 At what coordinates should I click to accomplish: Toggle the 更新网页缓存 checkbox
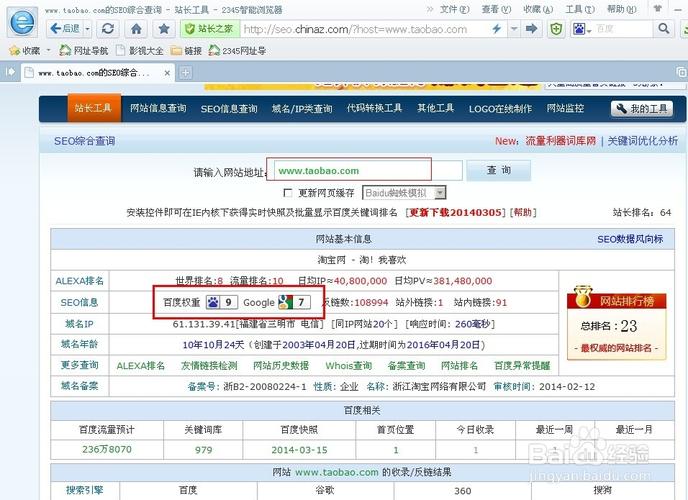click(x=288, y=193)
